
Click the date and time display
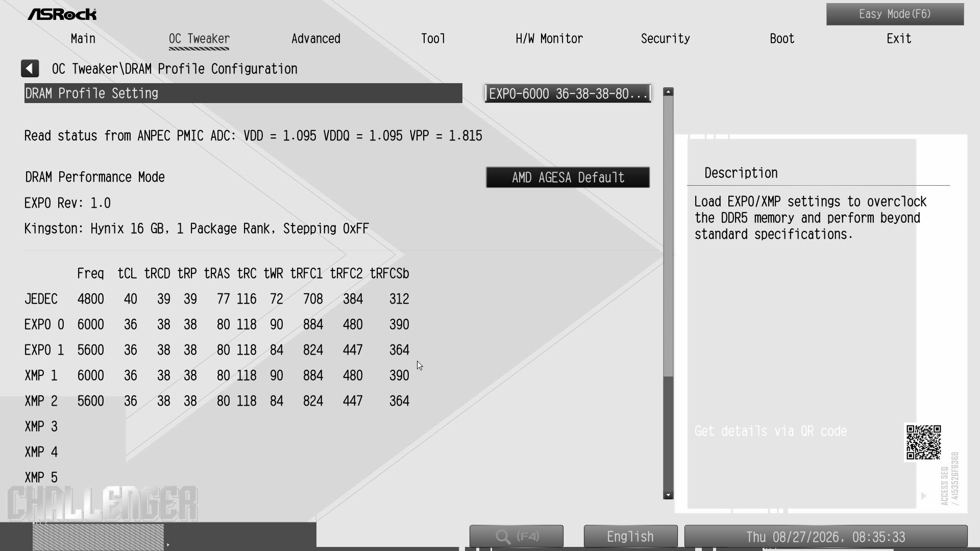(826, 537)
